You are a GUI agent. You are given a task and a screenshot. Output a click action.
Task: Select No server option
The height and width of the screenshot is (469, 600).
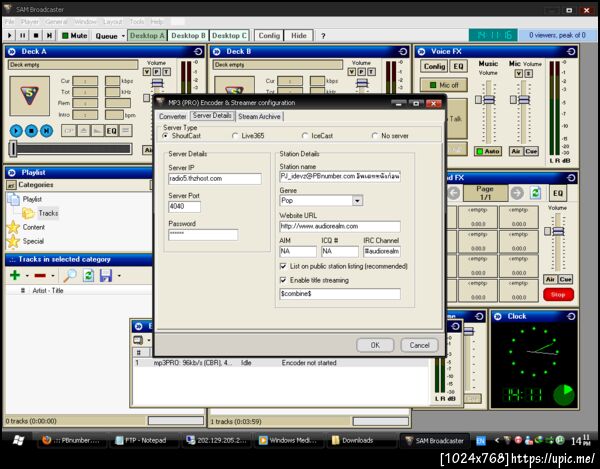390,136
